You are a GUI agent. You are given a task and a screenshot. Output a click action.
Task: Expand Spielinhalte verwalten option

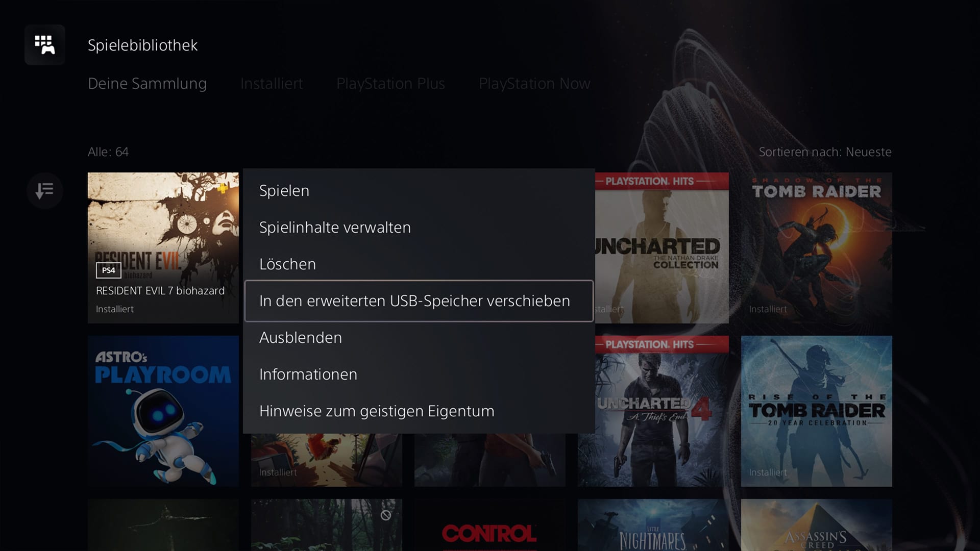(335, 227)
